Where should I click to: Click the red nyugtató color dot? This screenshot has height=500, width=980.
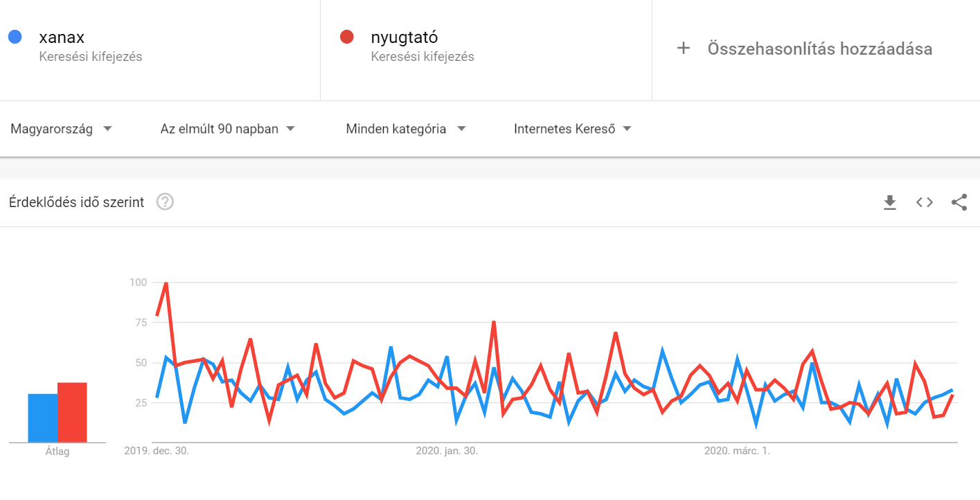[348, 37]
